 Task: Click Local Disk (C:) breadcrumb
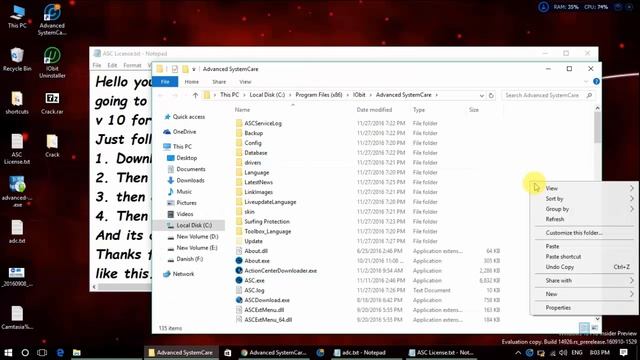[x=267, y=95]
